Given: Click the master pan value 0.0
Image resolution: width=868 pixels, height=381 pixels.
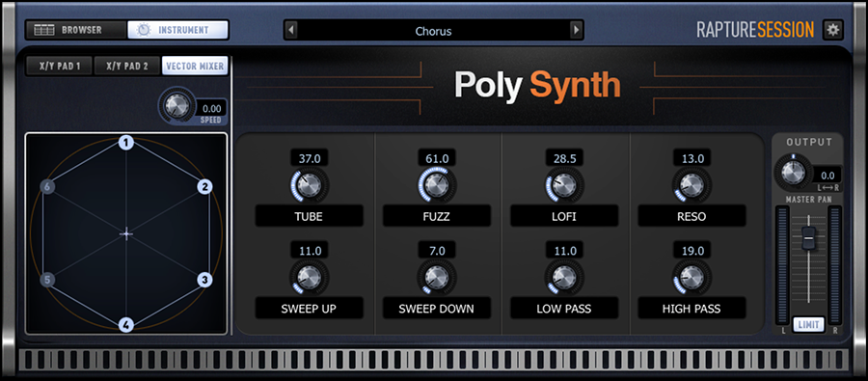Looking at the screenshot, I should pos(827,176).
